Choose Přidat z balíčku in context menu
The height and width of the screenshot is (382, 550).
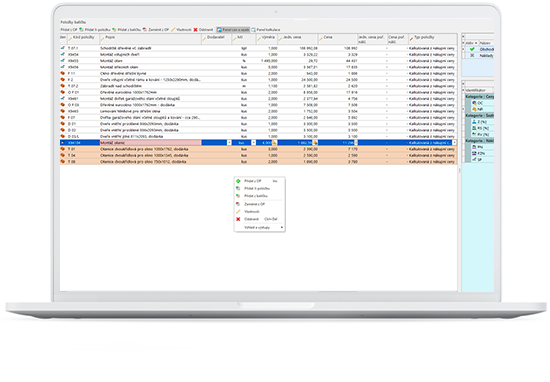259,196
